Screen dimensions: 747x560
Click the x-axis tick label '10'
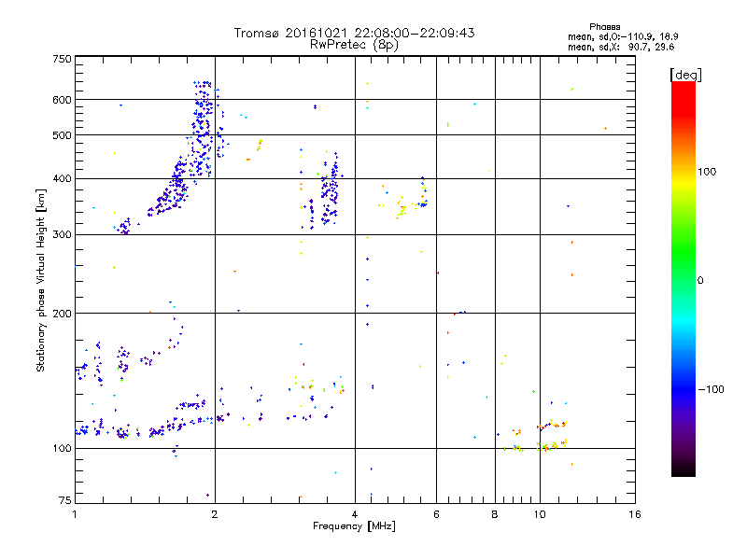[540, 514]
